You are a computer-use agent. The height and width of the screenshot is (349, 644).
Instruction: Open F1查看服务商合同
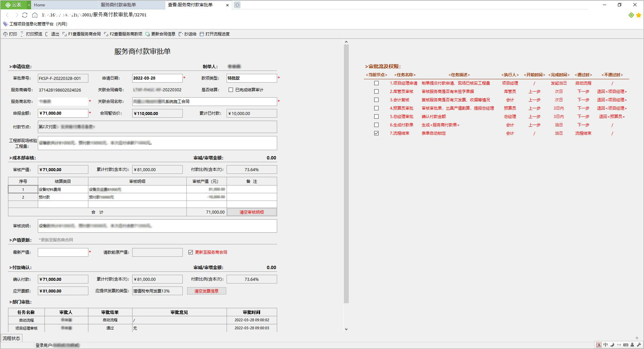[82, 34]
